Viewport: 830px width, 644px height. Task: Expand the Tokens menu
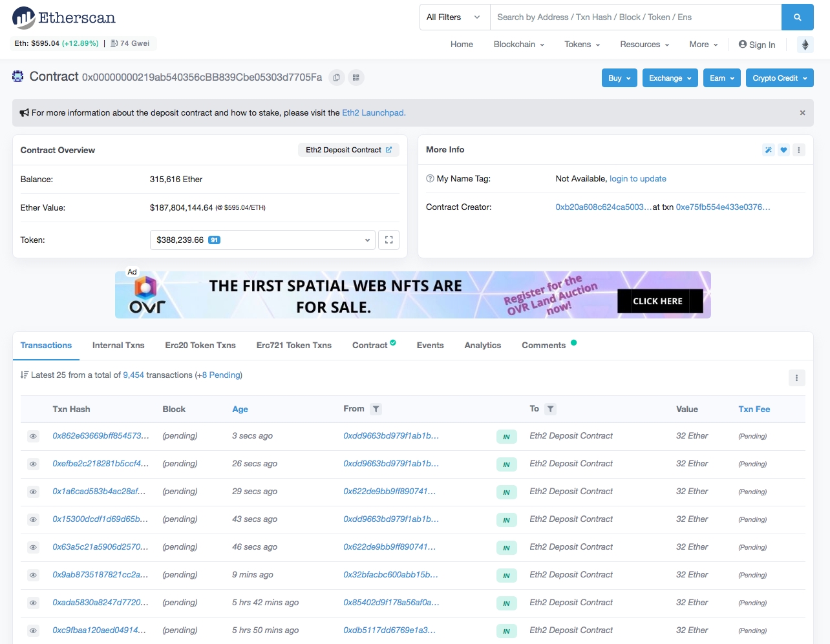[x=582, y=45]
